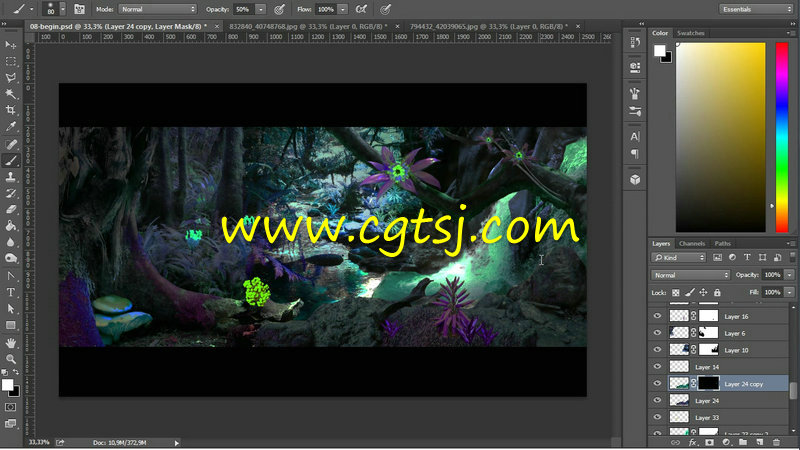800x450 pixels.
Task: Toggle Quick Mask mode
Action: tap(10, 407)
